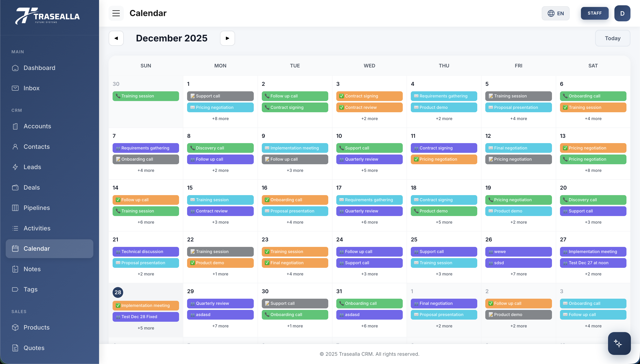Toggle completion checkbox on Contract signing December 3
The image size is (640, 364).
[x=341, y=96]
